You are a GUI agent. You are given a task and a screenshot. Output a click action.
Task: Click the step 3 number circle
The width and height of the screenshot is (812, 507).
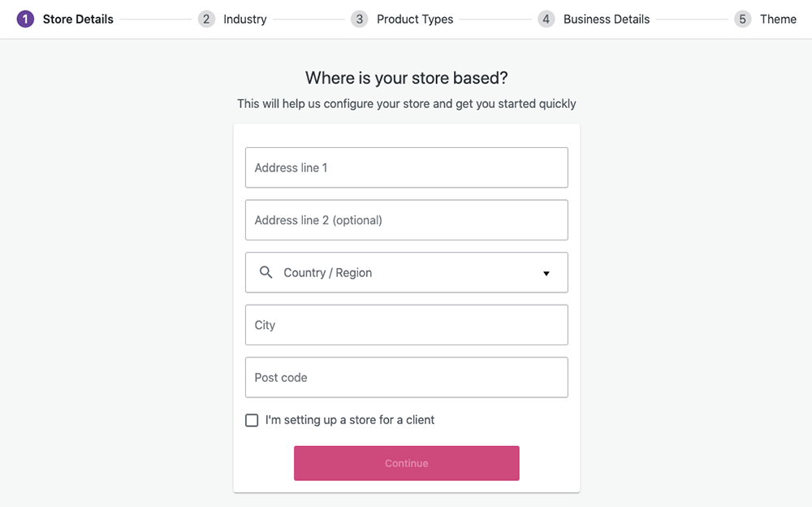click(x=360, y=19)
